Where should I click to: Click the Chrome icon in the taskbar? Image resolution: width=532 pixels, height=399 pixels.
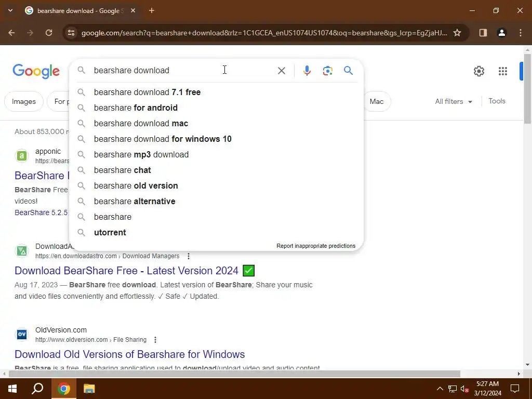63,389
